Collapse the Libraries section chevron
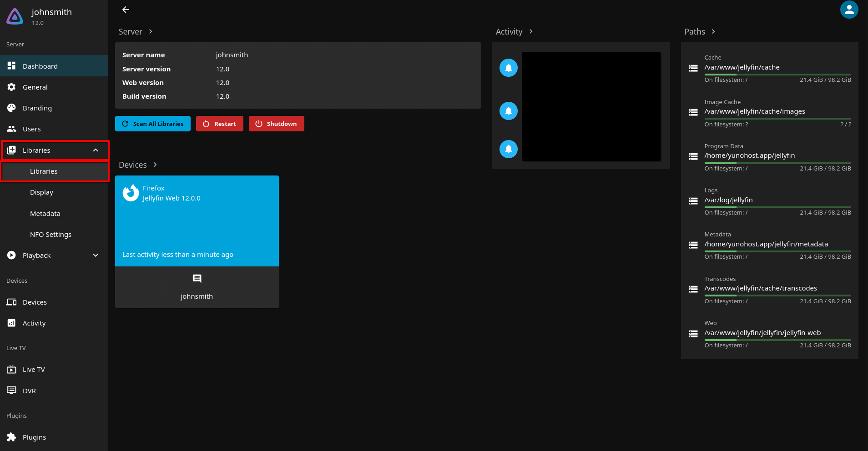 [96, 150]
